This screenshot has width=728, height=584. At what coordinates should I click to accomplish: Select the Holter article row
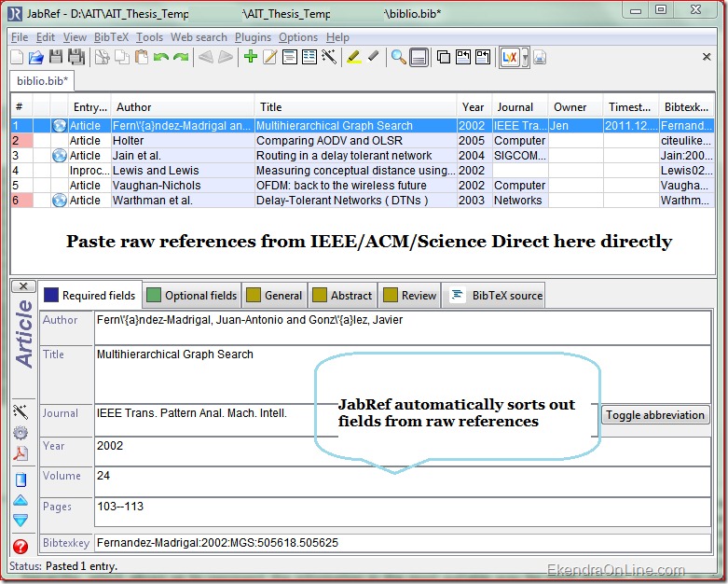pos(363,140)
